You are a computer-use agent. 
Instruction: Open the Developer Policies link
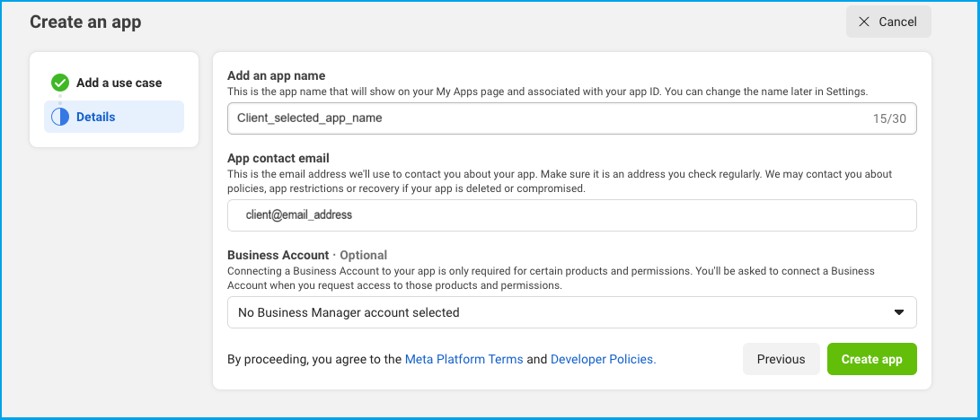603,360
